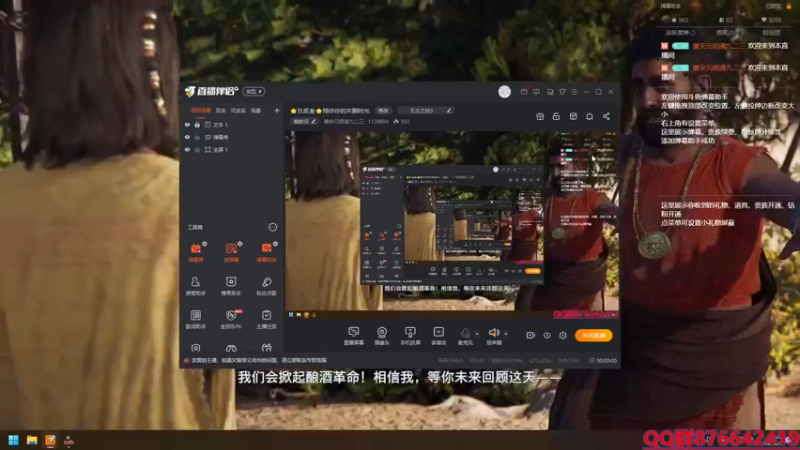
Task: Expand speaker options arrow
Action: click(x=506, y=334)
